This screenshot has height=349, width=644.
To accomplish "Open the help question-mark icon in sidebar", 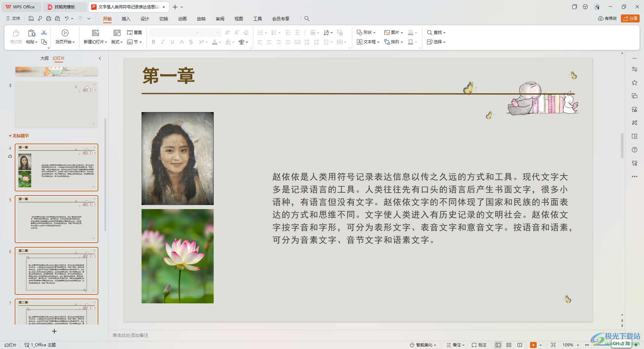I will point(635,150).
